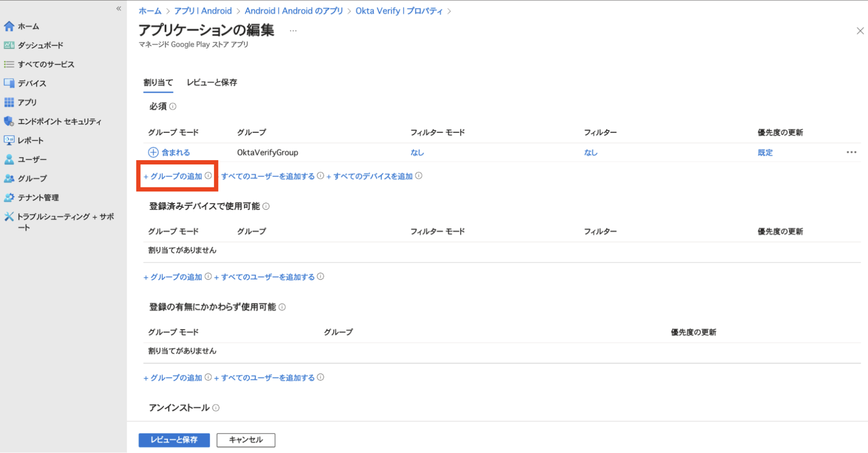
Task: Click the Home icon in the sidebar
Action: pos(9,26)
